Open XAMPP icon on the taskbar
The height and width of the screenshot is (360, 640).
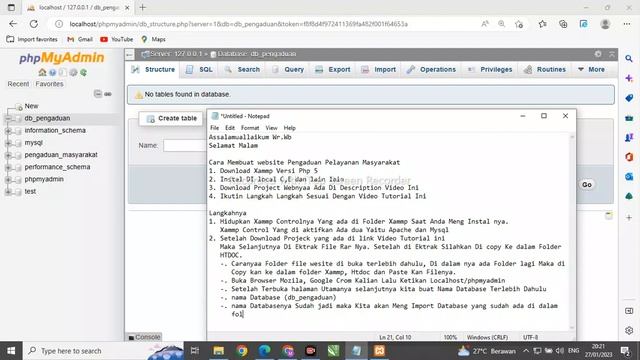coord(379,351)
